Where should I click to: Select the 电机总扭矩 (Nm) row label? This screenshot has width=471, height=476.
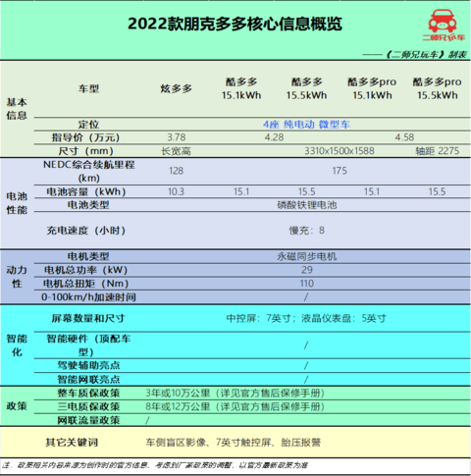click(x=85, y=284)
